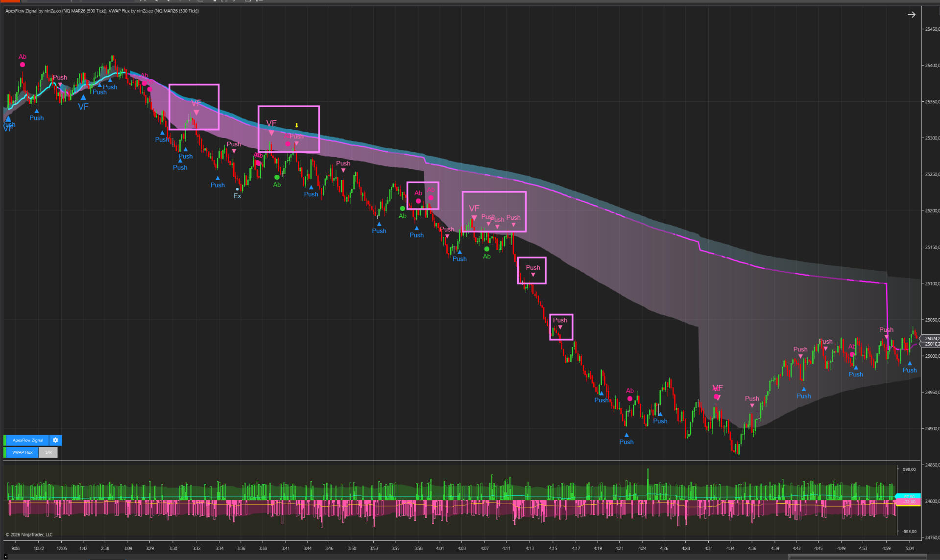Image resolution: width=940 pixels, height=560 pixels.
Task: Select the pink box around Push at 4:15
Action: click(x=561, y=315)
